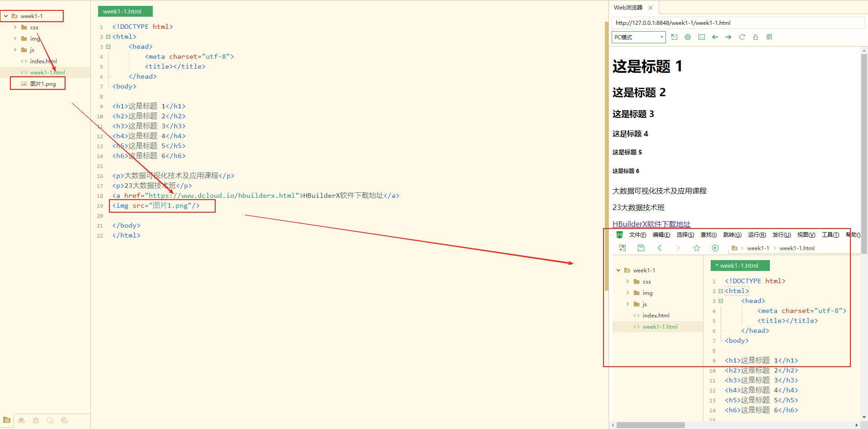Click the h1 heading code on line 9

click(x=149, y=107)
